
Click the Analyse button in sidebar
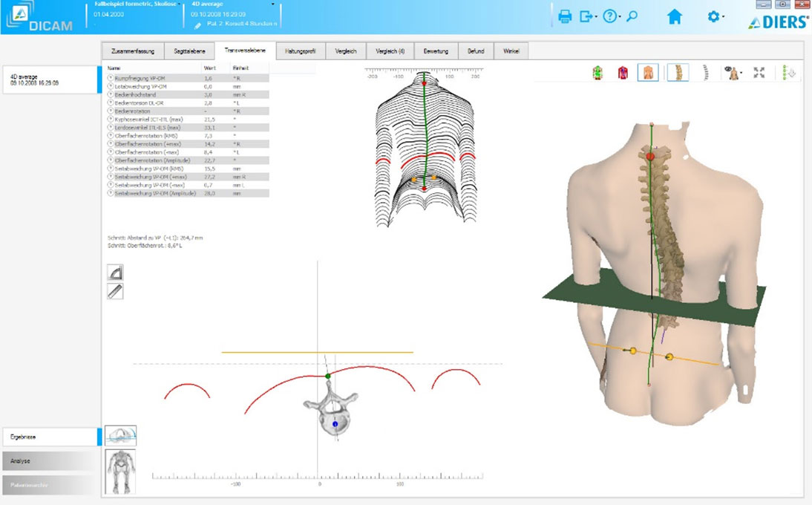pos(49,461)
